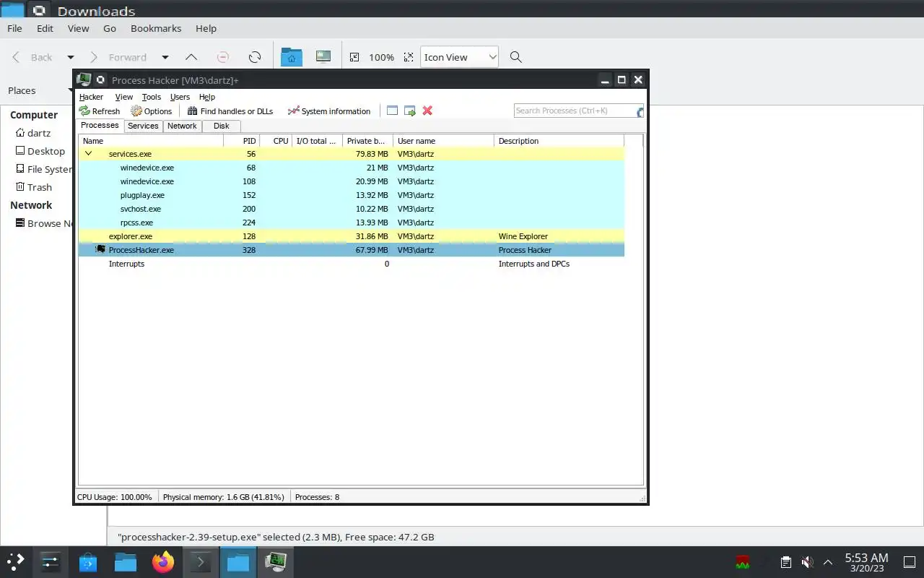This screenshot has width=924, height=578.
Task: Select the explorer.exe process row
Action: pyautogui.click(x=351, y=236)
